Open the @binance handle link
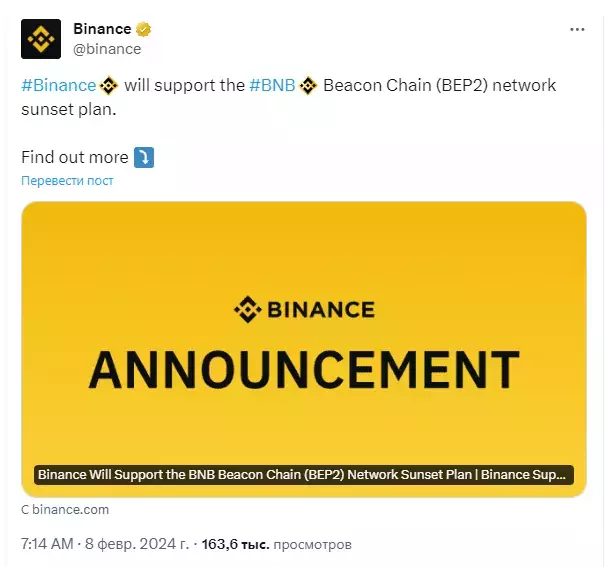The image size is (605, 567). (x=107, y=49)
